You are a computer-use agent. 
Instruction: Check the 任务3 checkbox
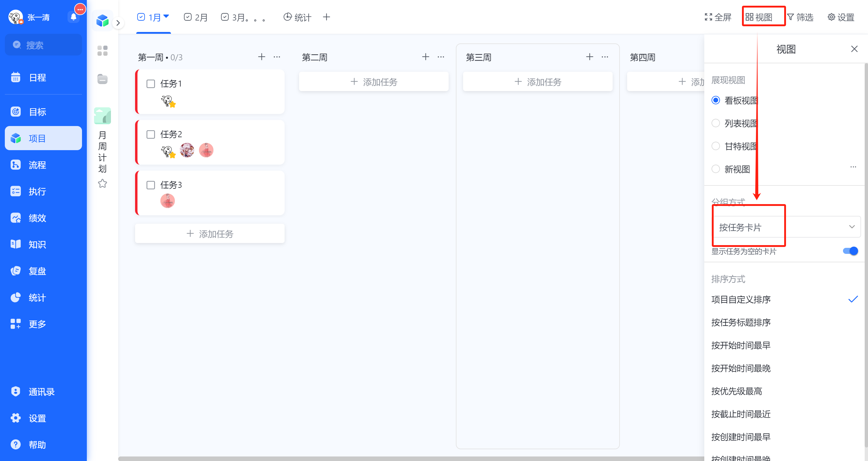pyautogui.click(x=151, y=185)
